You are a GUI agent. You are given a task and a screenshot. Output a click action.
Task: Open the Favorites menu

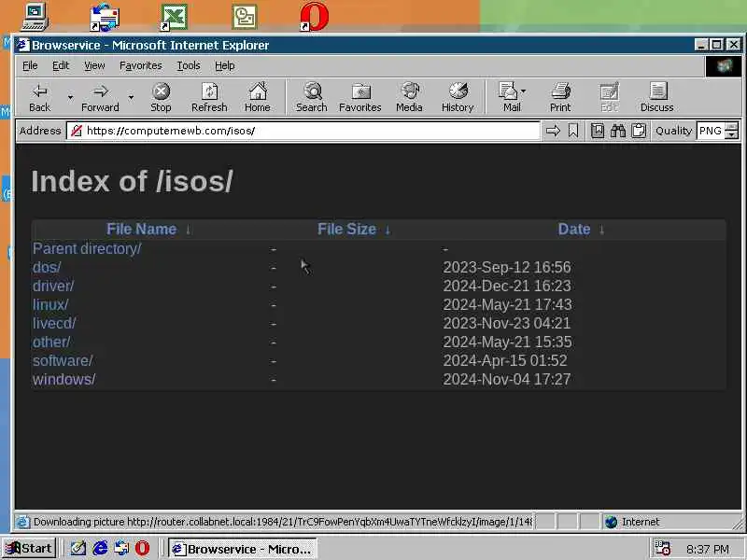tap(141, 65)
